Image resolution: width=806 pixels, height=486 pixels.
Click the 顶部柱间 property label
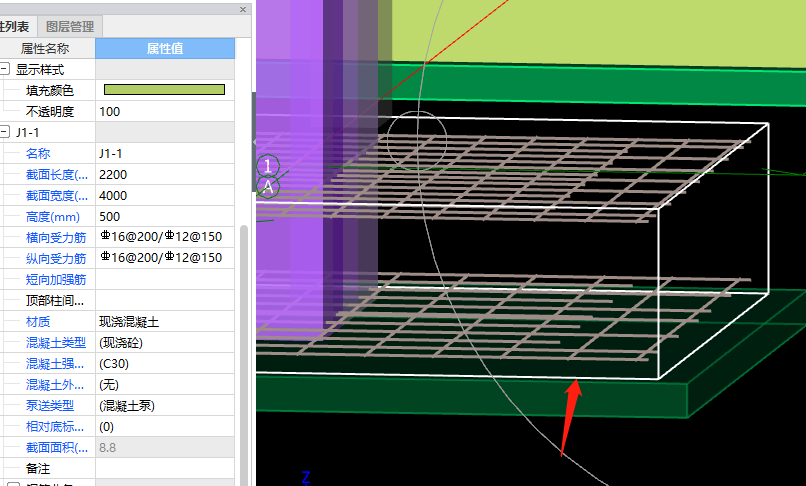tap(55, 301)
